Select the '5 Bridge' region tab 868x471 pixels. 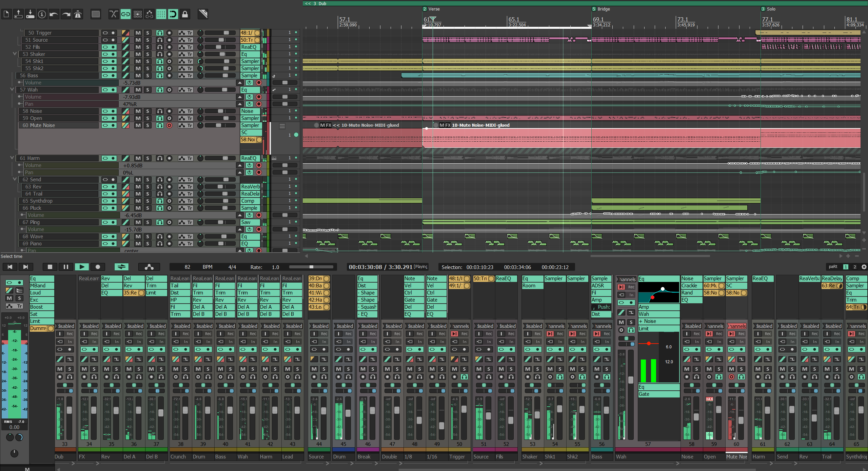point(601,9)
